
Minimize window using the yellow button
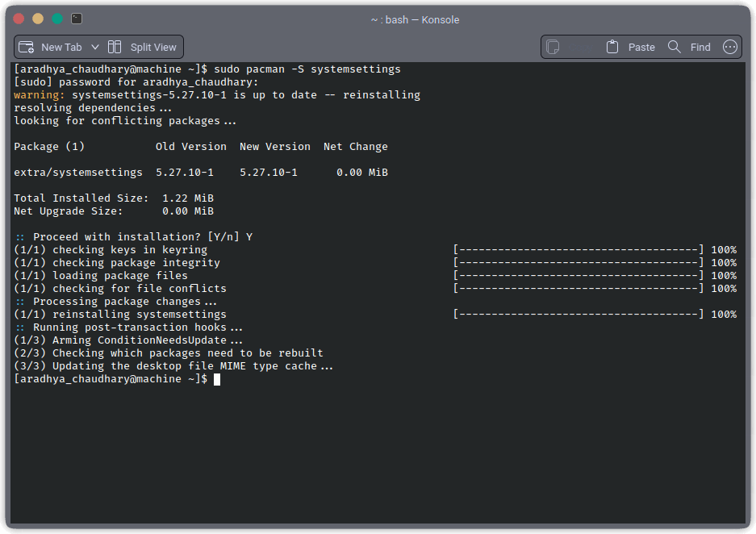coord(38,19)
